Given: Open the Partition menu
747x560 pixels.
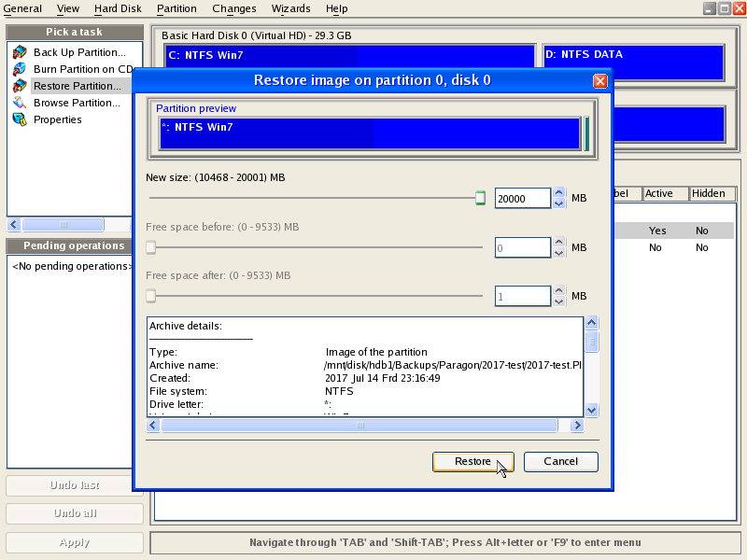Looking at the screenshot, I should (176, 8).
